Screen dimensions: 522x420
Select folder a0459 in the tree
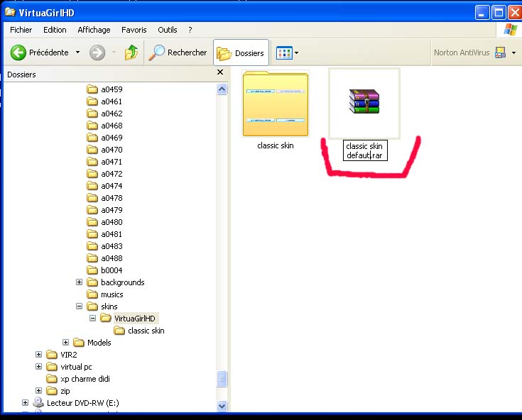[x=105, y=89]
